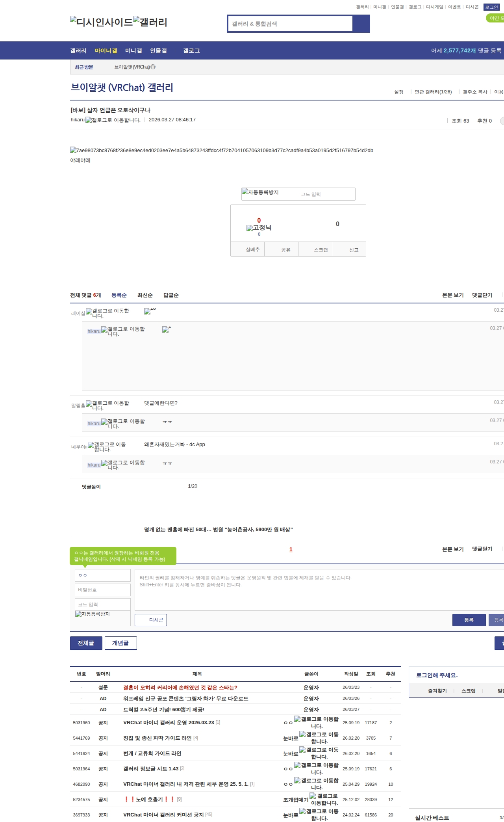Click the 자동등록방지 captcha image above the recommend box
The image size is (504, 822).
pos(260,193)
